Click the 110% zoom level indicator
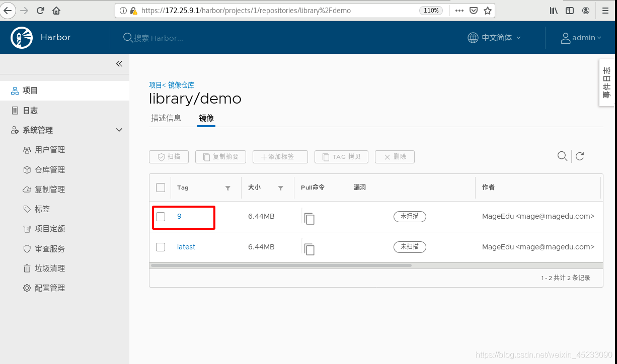Viewport: 617px width, 364px height. 431,11
